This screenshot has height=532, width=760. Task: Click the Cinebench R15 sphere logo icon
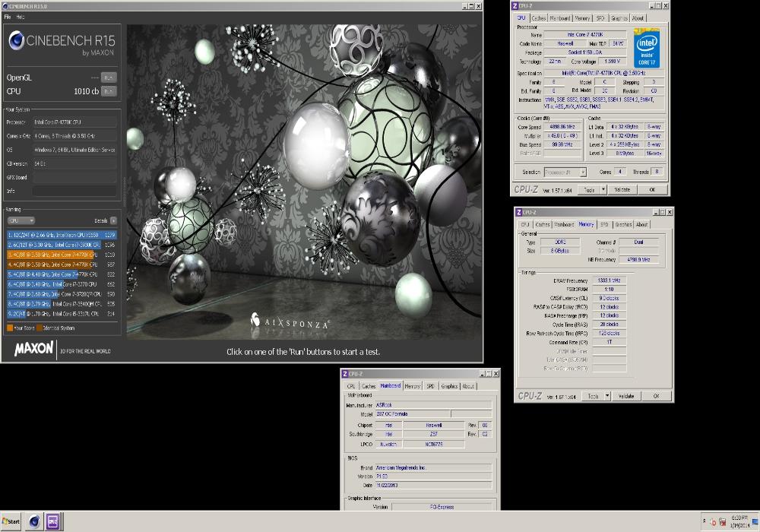coord(17,41)
